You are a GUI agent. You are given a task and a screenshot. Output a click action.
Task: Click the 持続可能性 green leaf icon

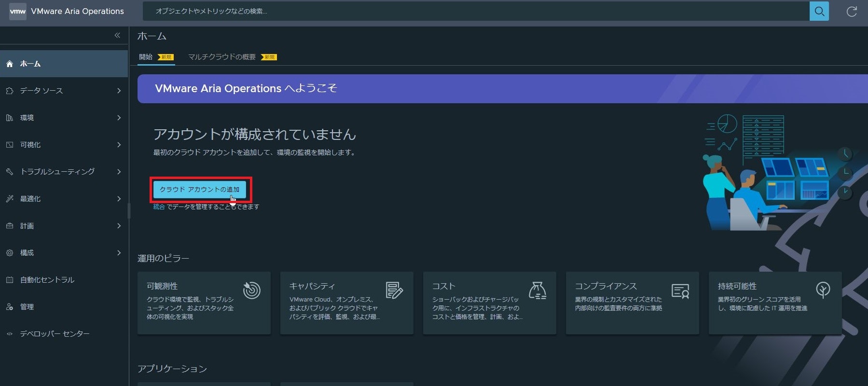coord(823,289)
